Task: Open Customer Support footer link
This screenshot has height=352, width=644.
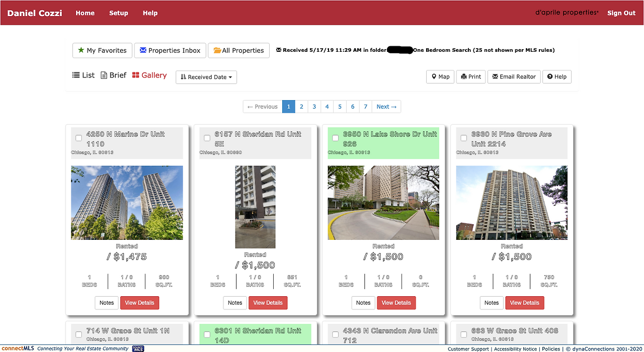Action: [x=468, y=349]
